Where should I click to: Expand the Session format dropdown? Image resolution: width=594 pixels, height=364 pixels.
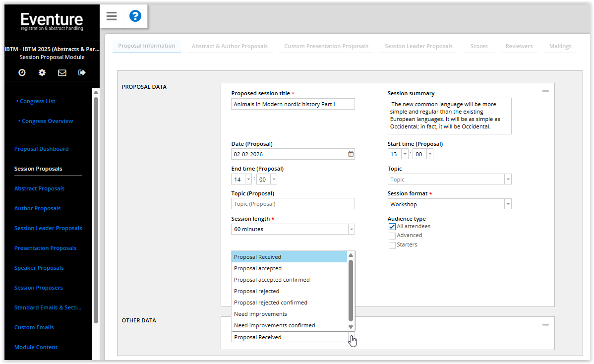point(507,204)
